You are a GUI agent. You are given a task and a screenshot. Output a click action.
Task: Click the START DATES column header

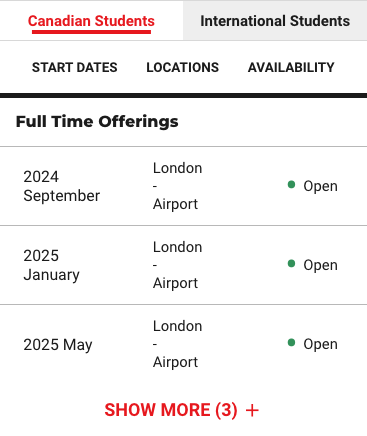click(x=75, y=67)
